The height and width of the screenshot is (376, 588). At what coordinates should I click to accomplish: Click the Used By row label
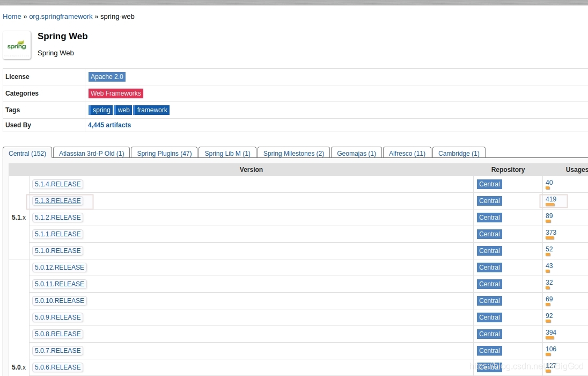tap(18, 125)
